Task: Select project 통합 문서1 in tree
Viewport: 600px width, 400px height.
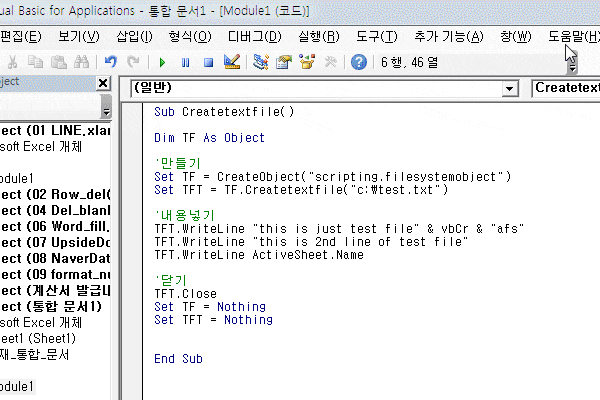Action: (51, 307)
